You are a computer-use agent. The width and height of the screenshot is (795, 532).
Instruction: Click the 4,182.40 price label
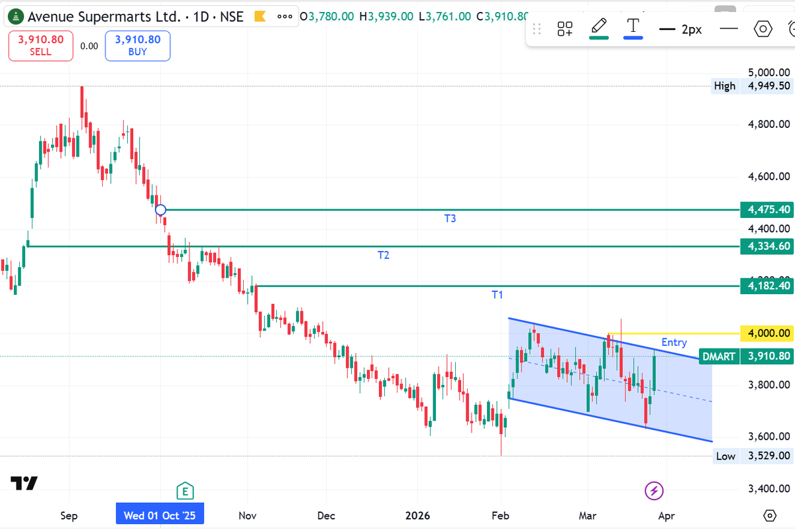pos(768,286)
